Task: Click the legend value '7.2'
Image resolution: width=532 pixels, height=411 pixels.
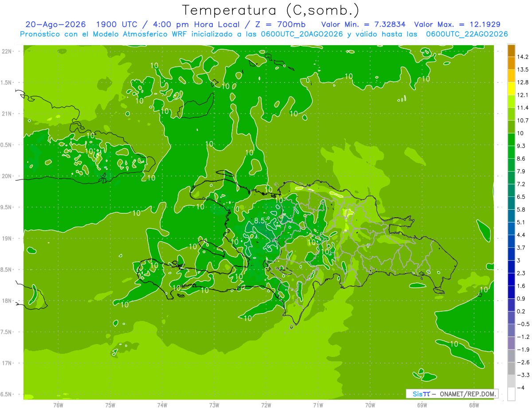Action: pos(521,184)
